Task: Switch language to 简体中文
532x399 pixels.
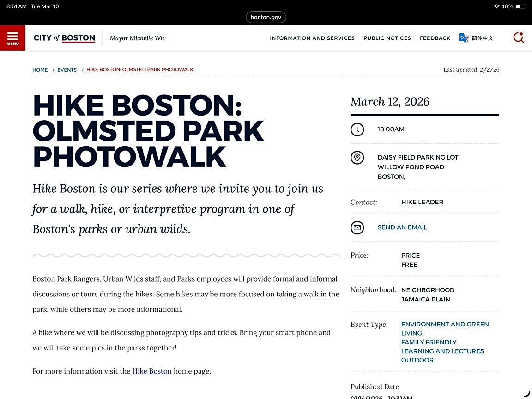Action: [x=482, y=38]
